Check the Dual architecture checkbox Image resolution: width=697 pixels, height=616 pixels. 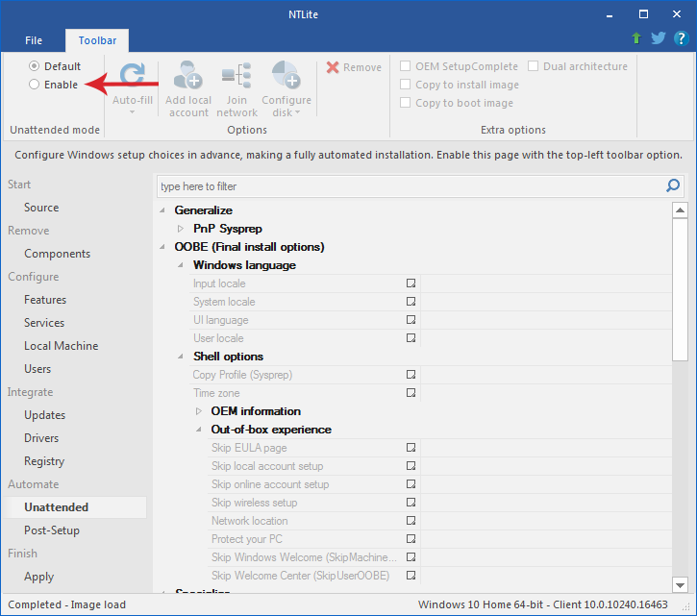point(533,66)
